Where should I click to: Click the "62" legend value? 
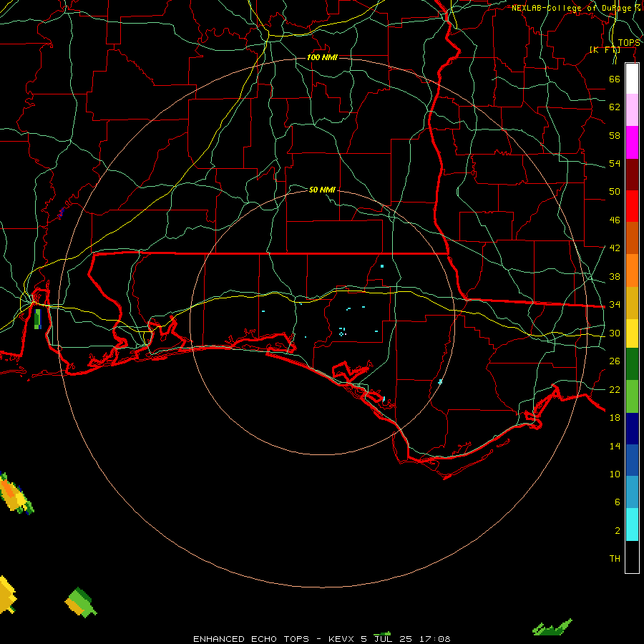pos(615,107)
